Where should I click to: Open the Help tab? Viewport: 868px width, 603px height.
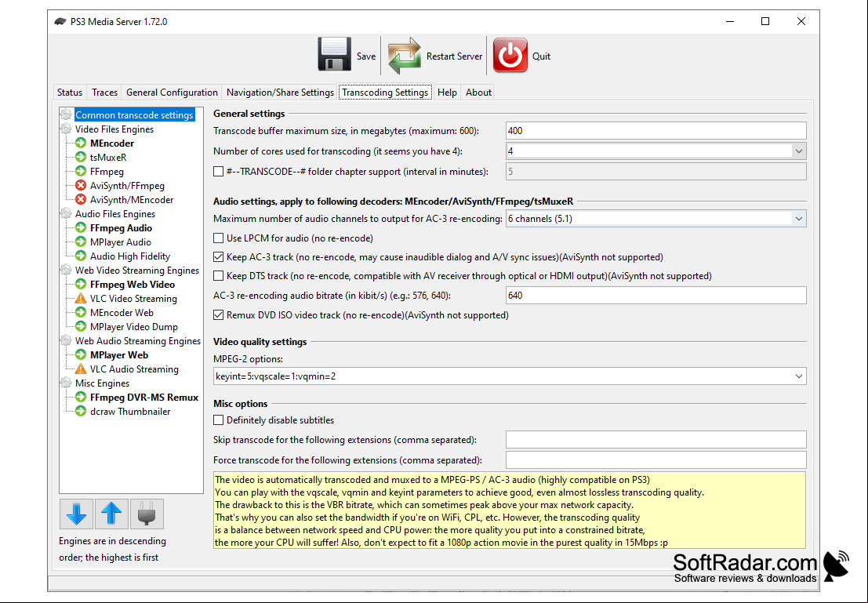tap(447, 93)
